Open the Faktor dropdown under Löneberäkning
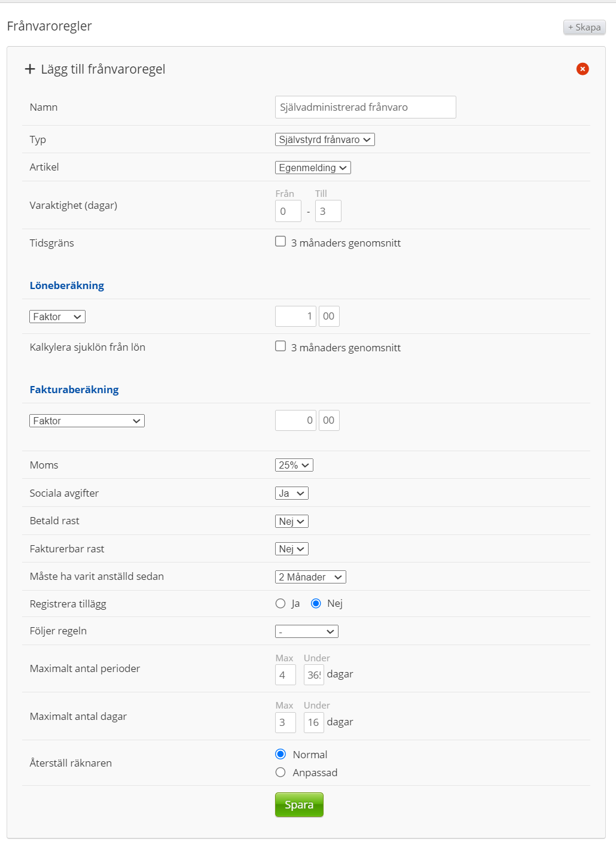The height and width of the screenshot is (845, 616). (x=57, y=317)
